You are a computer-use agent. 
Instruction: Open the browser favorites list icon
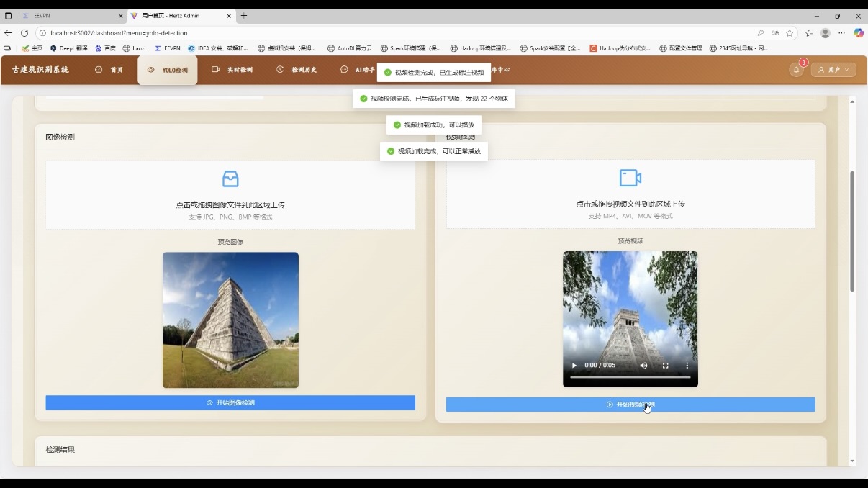(x=809, y=33)
